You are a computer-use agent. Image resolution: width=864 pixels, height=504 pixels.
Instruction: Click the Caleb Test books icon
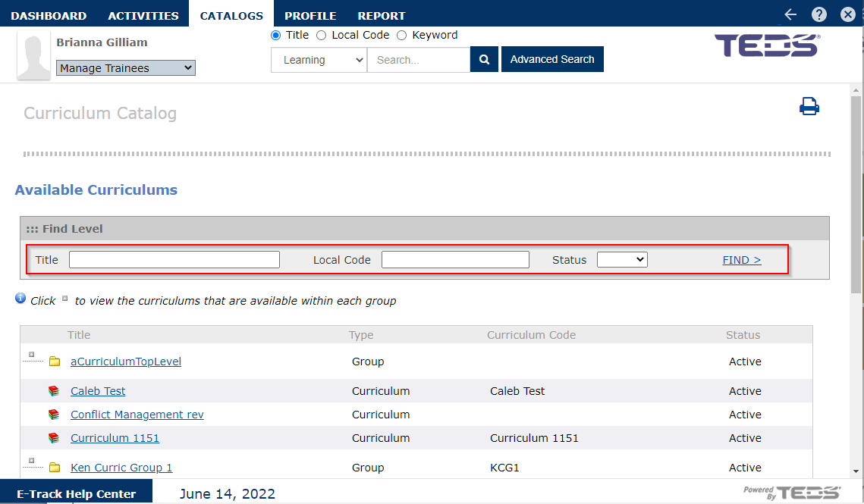click(54, 391)
